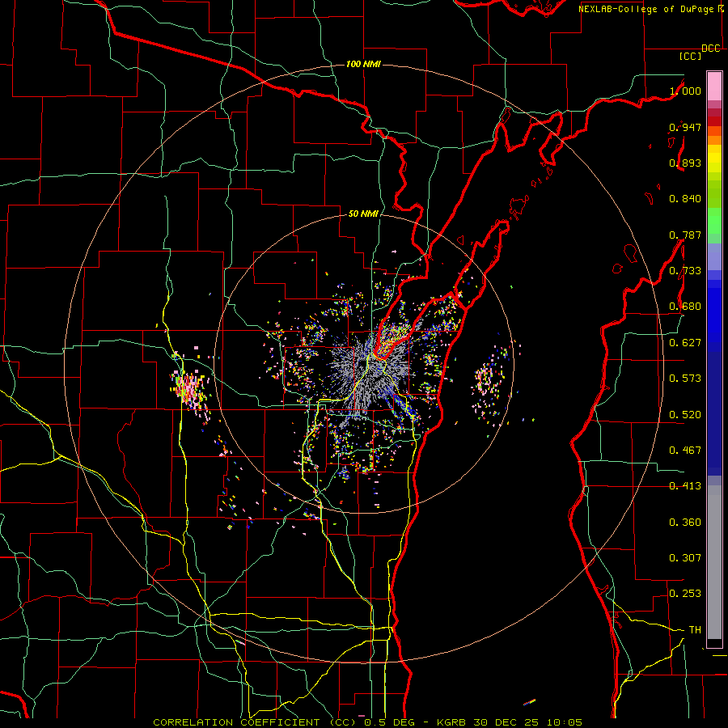The width and height of the screenshot is (728, 728).
Task: Click the 1.000 value on the legend
Action: [685, 91]
